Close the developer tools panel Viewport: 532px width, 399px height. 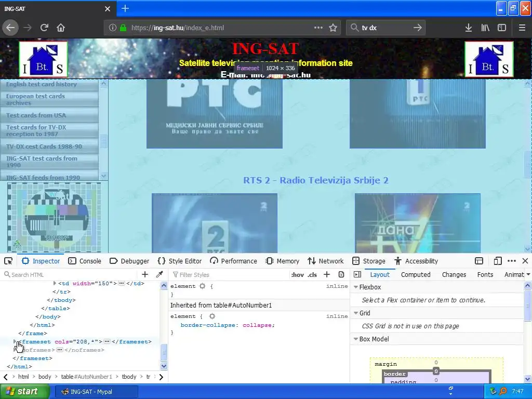525,261
